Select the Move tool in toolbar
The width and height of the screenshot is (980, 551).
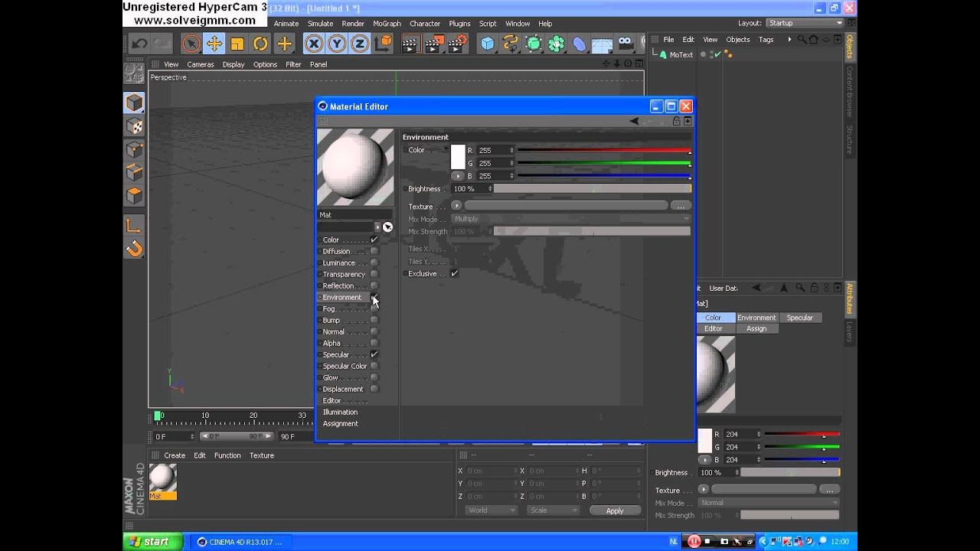point(214,44)
